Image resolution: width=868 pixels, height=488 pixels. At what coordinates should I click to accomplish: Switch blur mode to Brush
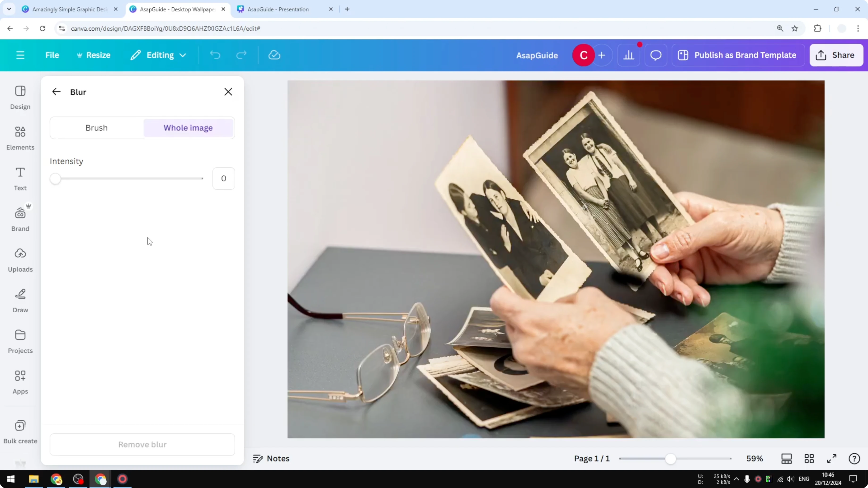[x=96, y=128]
